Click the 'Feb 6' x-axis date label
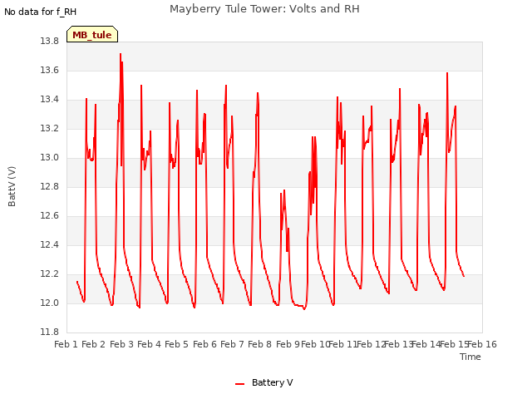 (204, 344)
